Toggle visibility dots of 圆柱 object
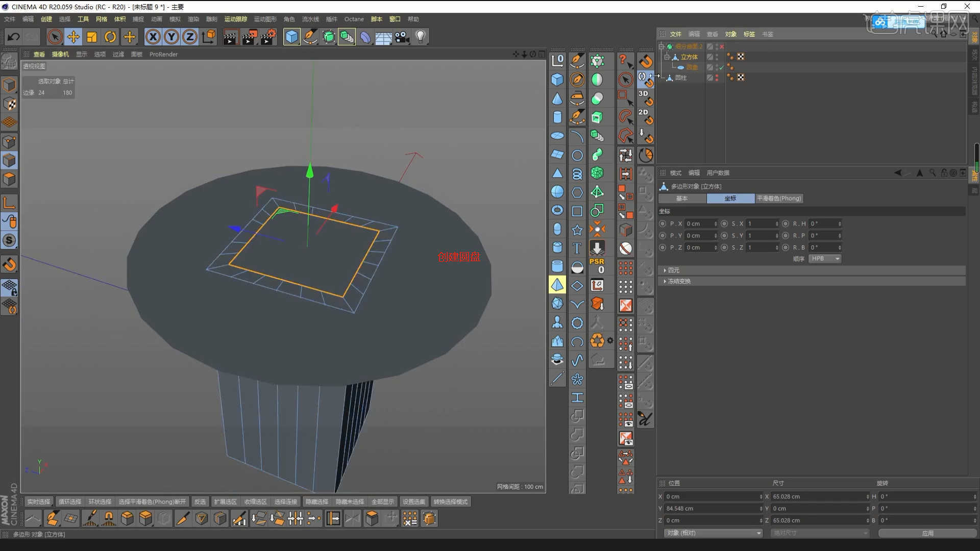This screenshot has height=551, width=980. pos(717,78)
